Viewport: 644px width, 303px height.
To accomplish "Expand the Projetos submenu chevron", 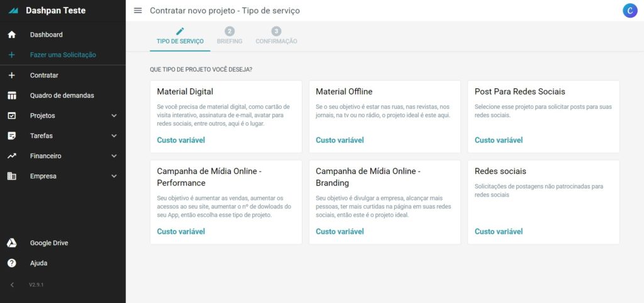I will coord(114,116).
